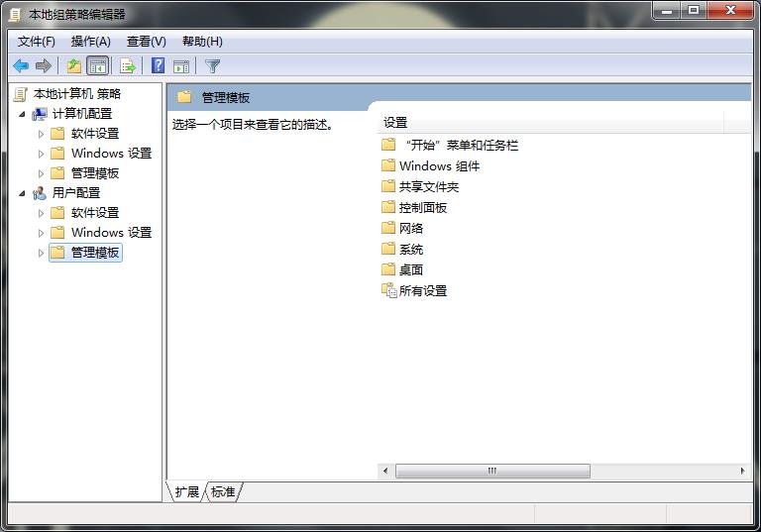Expand the selected 管理模板 under 用户配置
The width and height of the screenshot is (761, 532).
(x=42, y=253)
